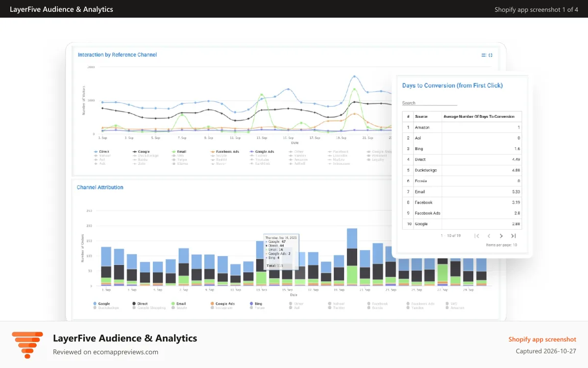Viewport: 588px width, 368px height.
Task: Jump to last page of conversion table
Action: [514, 236]
